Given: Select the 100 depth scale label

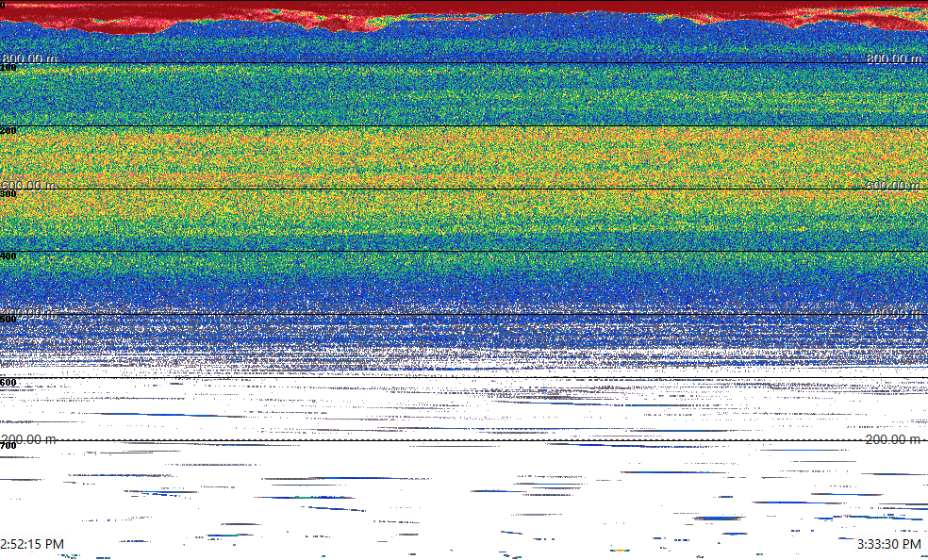Looking at the screenshot, I should pyautogui.click(x=8, y=68).
